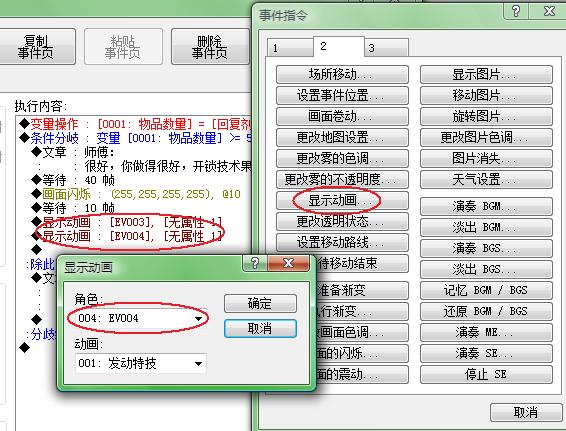Viewport: 566px width, 431px height.
Task: Select the 画面闪烁 command line
Action: (136, 194)
